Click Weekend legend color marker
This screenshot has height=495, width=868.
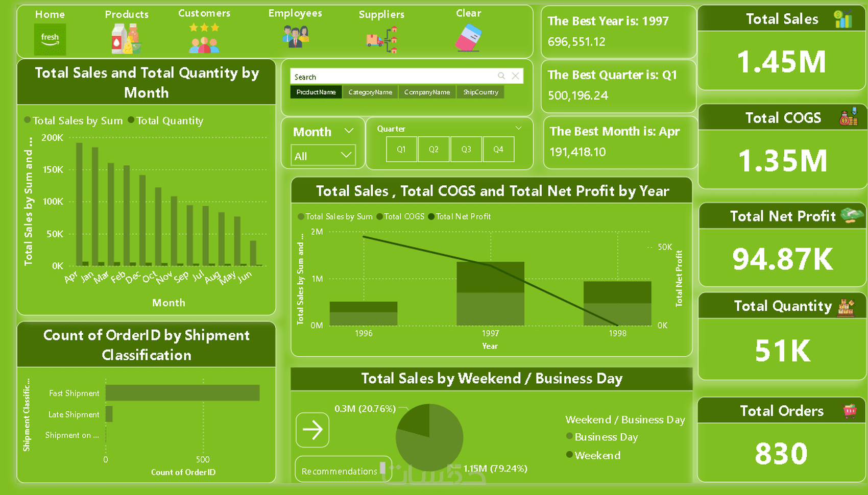click(x=569, y=455)
